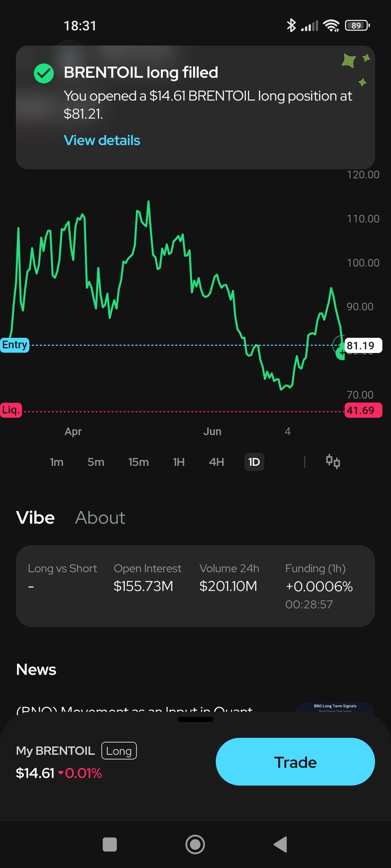Open View details link

[102, 140]
